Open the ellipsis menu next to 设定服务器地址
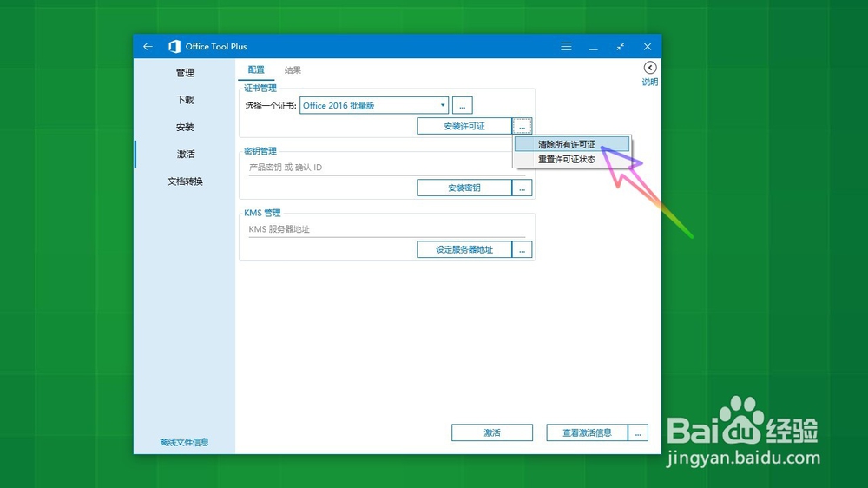Viewport: 868px width, 488px height. click(522, 250)
